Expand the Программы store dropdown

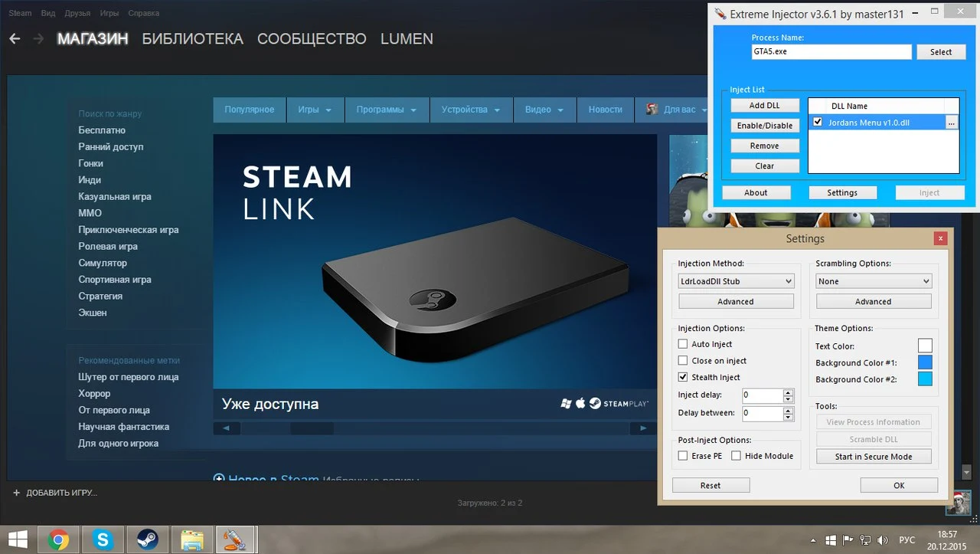387,110
